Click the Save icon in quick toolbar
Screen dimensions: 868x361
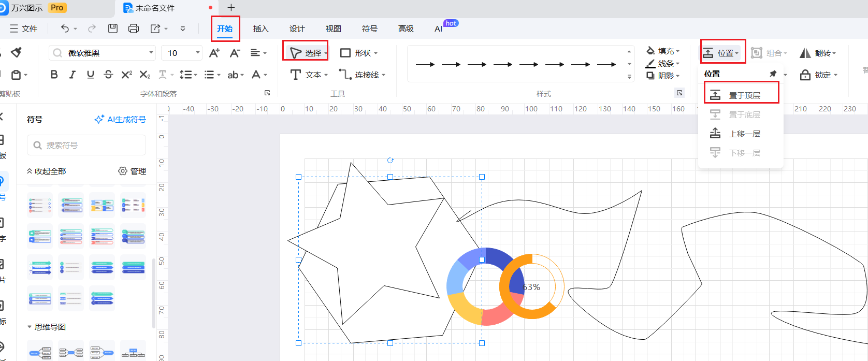point(113,28)
